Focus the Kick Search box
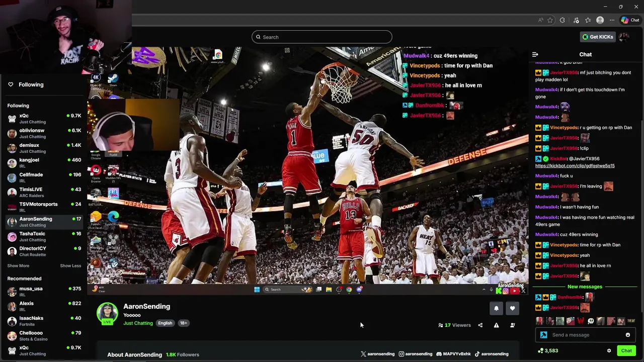This screenshot has width=644, height=362. 322,37
